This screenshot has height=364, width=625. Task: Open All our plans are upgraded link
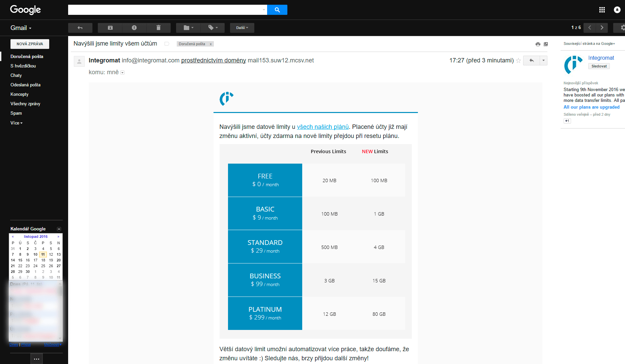[x=592, y=107]
